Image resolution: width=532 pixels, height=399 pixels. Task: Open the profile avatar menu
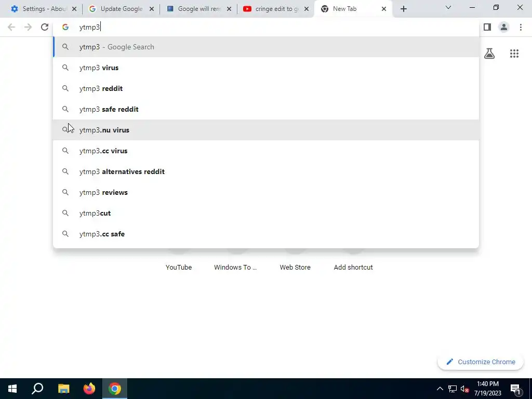pos(504,27)
